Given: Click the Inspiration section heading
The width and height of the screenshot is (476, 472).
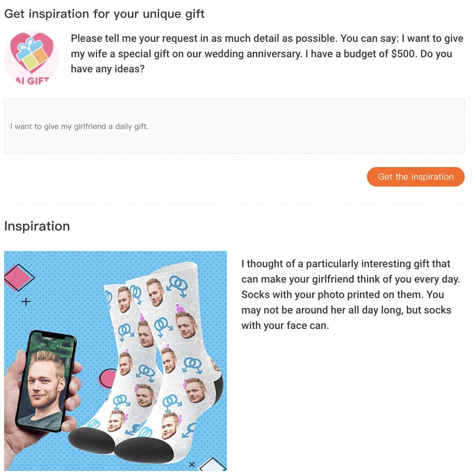Looking at the screenshot, I should pos(37,226).
